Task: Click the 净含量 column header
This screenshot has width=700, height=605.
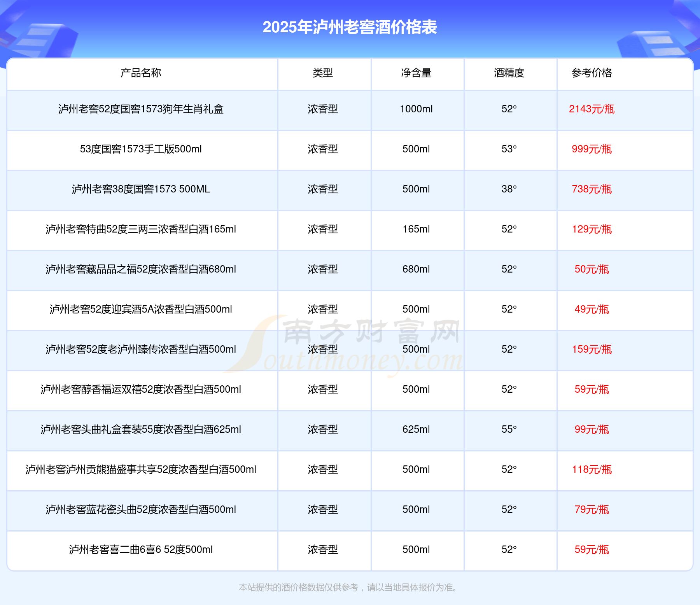Action: (416, 73)
